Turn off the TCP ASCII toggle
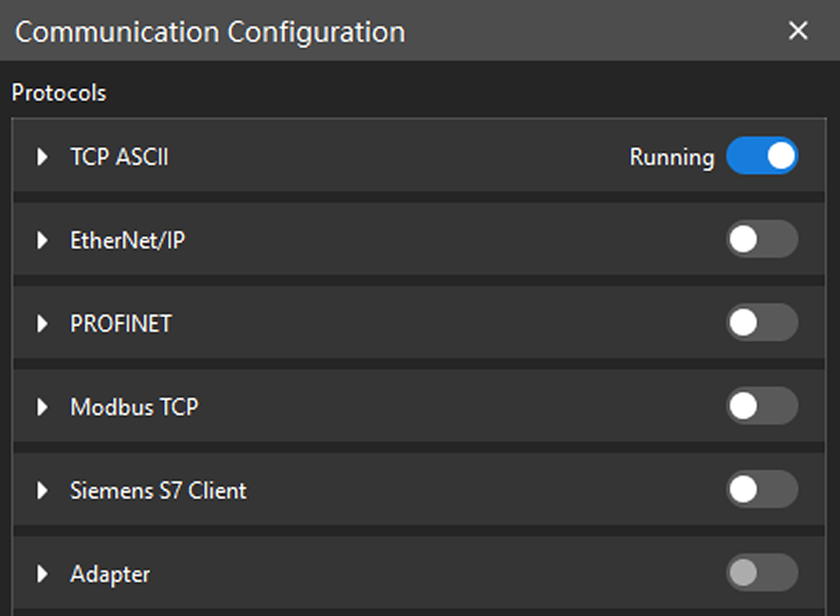Image resolution: width=840 pixels, height=616 pixels. coord(761,156)
